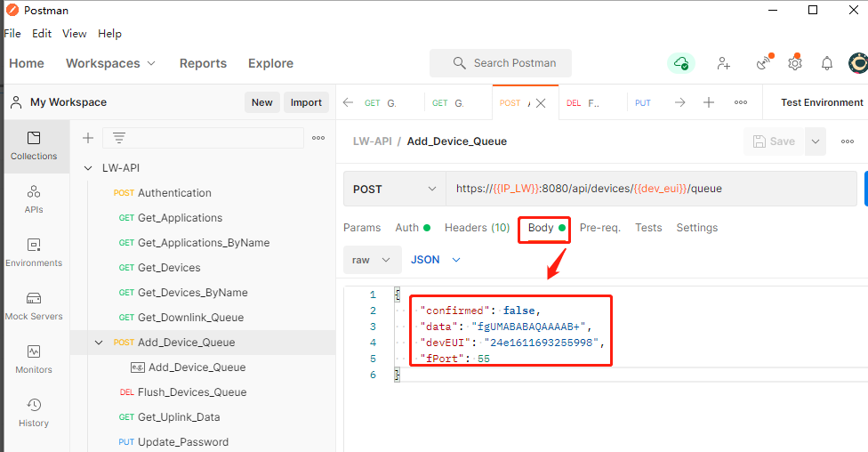Open the Explore page
The image size is (868, 452).
click(270, 63)
